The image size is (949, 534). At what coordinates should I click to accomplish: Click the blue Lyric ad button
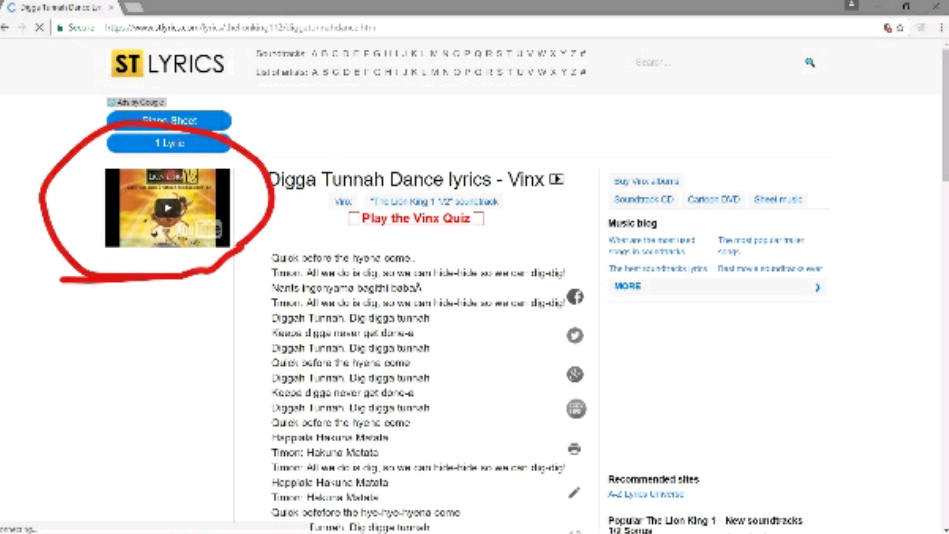[169, 143]
